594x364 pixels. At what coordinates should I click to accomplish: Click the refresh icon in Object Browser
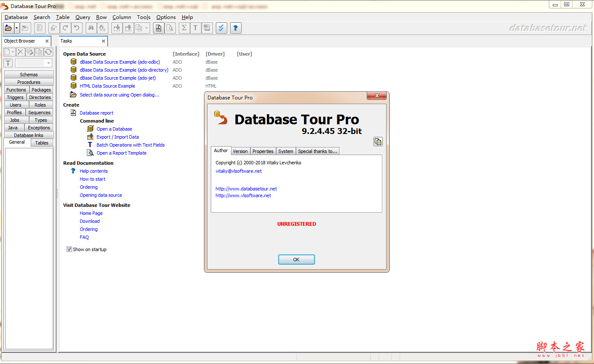coord(48,52)
